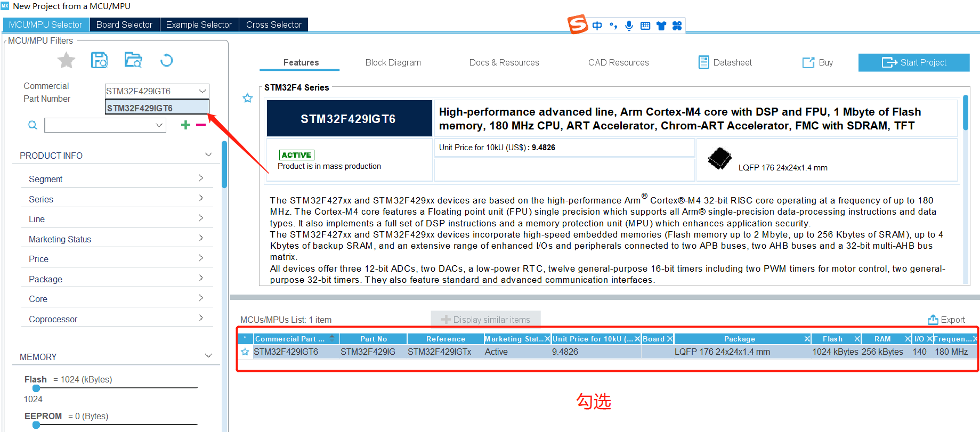Click the magnifier search icon beside the search box

(x=33, y=125)
